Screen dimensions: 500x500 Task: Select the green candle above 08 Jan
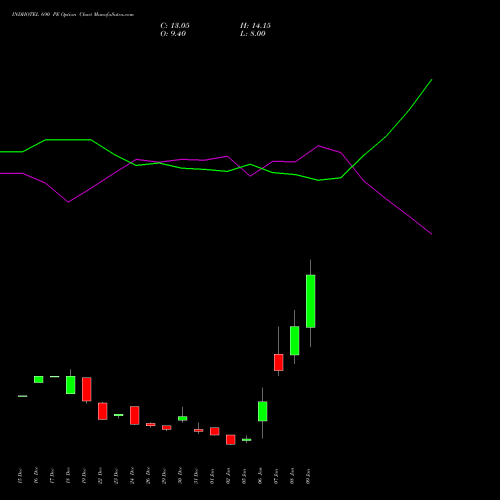click(295, 341)
